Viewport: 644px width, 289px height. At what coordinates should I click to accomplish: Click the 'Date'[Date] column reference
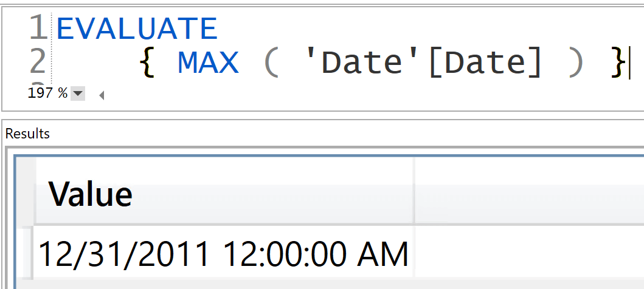click(422, 63)
